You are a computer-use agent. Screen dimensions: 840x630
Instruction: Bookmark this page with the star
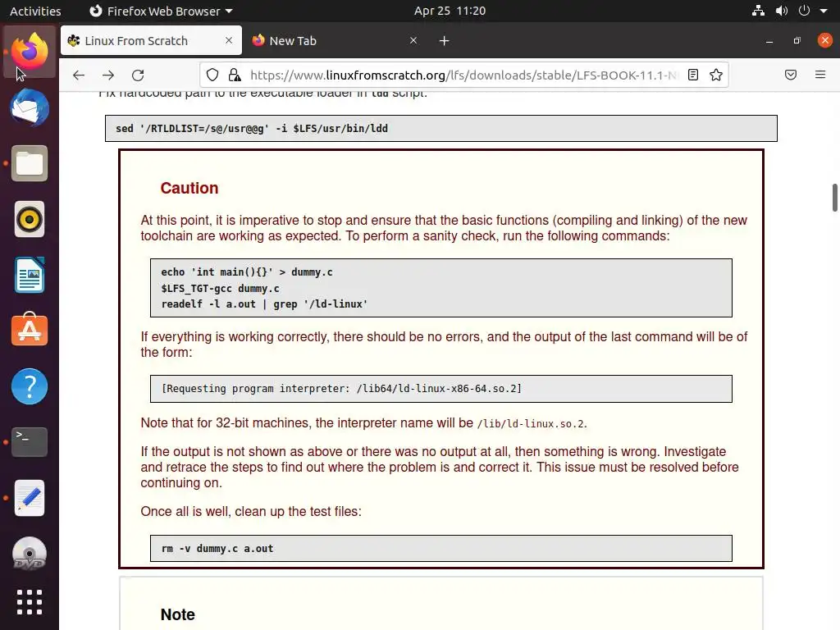point(716,75)
